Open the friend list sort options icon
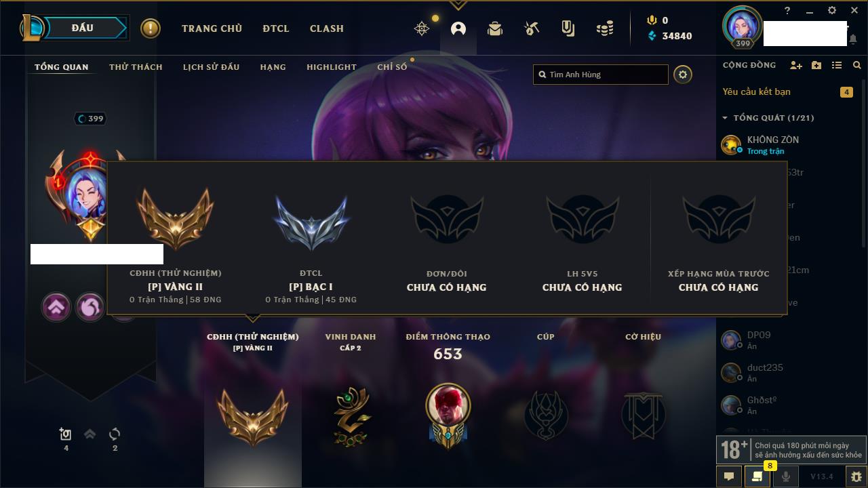 tap(837, 65)
